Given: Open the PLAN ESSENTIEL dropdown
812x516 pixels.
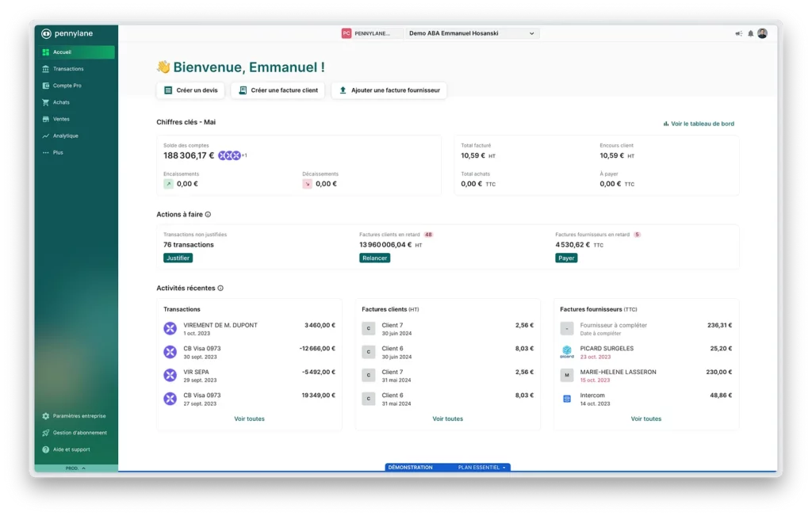Looking at the screenshot, I should coord(481,468).
